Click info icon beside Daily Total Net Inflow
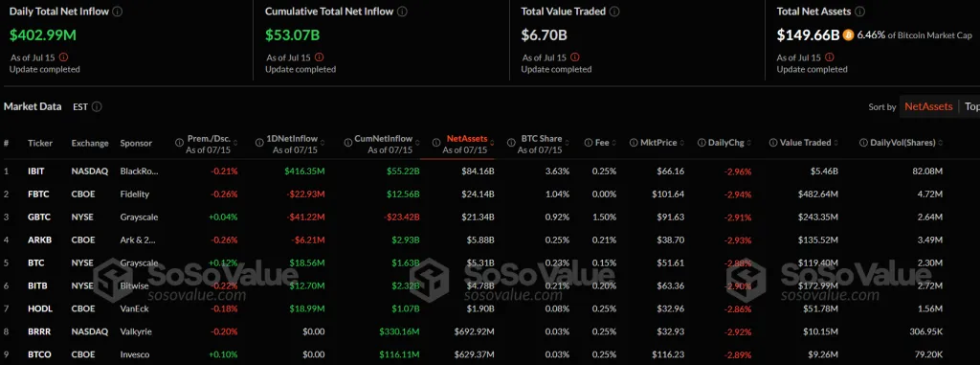 [118, 11]
